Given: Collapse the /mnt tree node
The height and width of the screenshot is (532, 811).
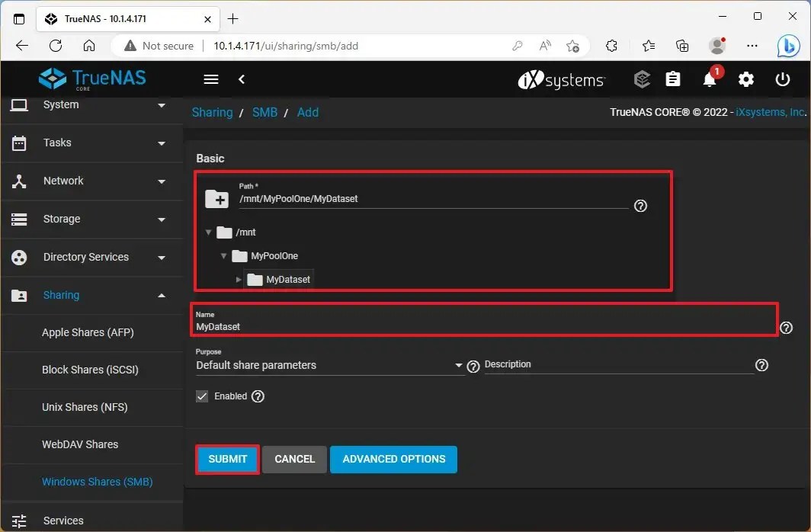Looking at the screenshot, I should coord(209,232).
